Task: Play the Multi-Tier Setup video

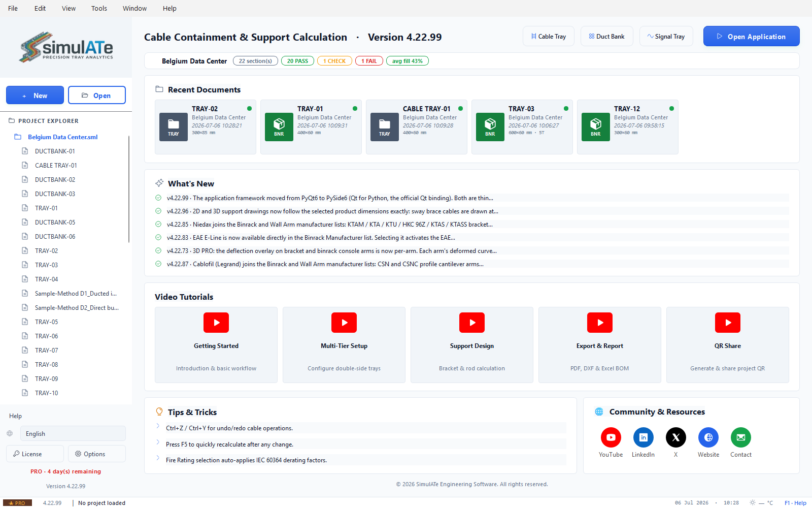Action: coord(344,323)
